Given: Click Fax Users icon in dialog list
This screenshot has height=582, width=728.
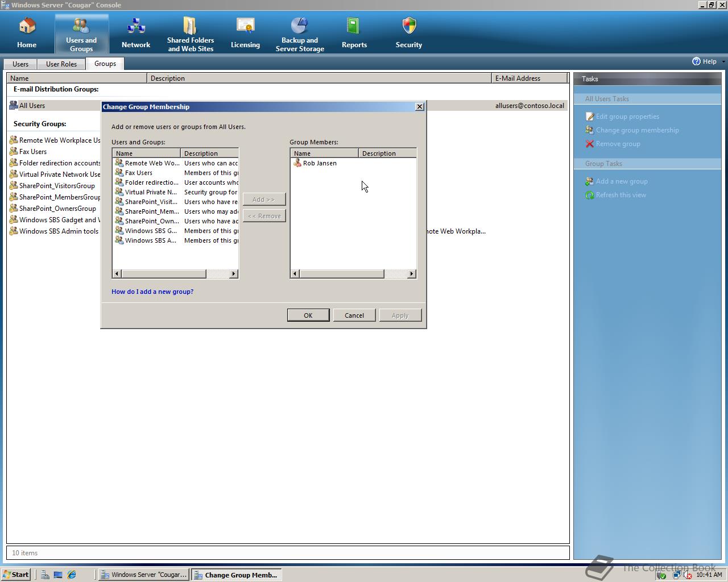Looking at the screenshot, I should (119, 173).
